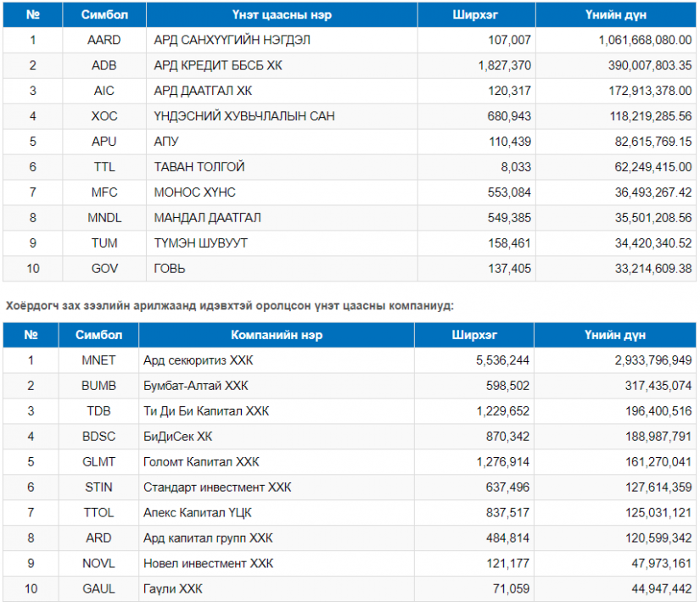Image resolution: width=700 pixels, height=602 pixels.
Task: Select quantity 598,502
Action: tap(508, 386)
